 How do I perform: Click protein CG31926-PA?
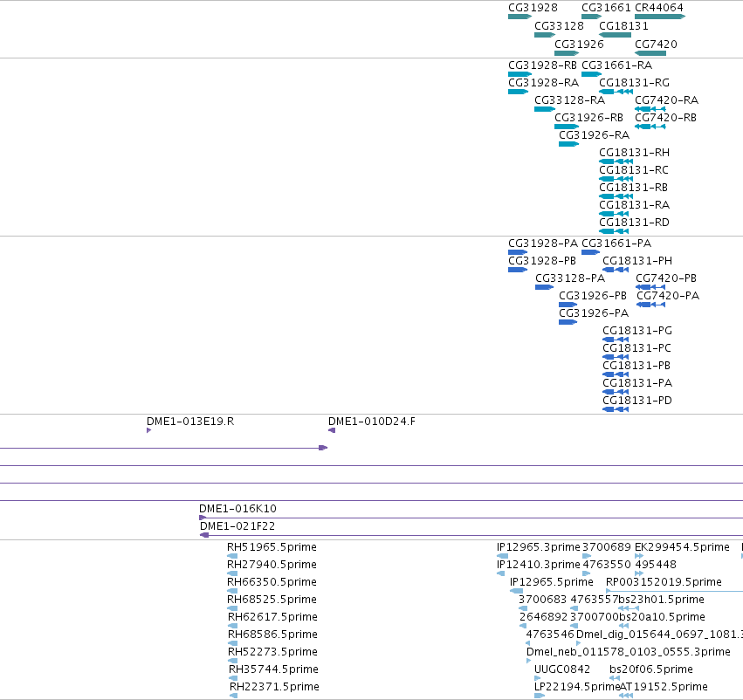(594, 313)
